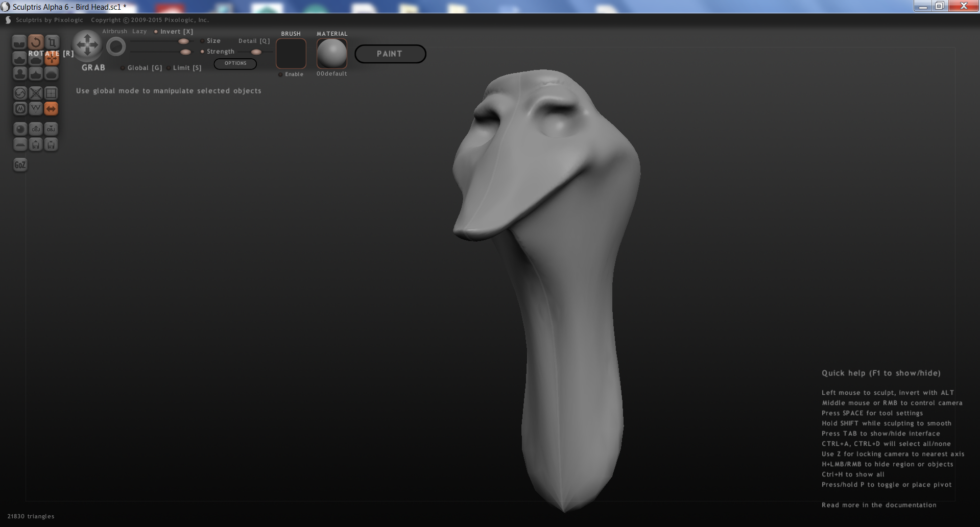Toggle the Airbrush option

[x=114, y=32]
